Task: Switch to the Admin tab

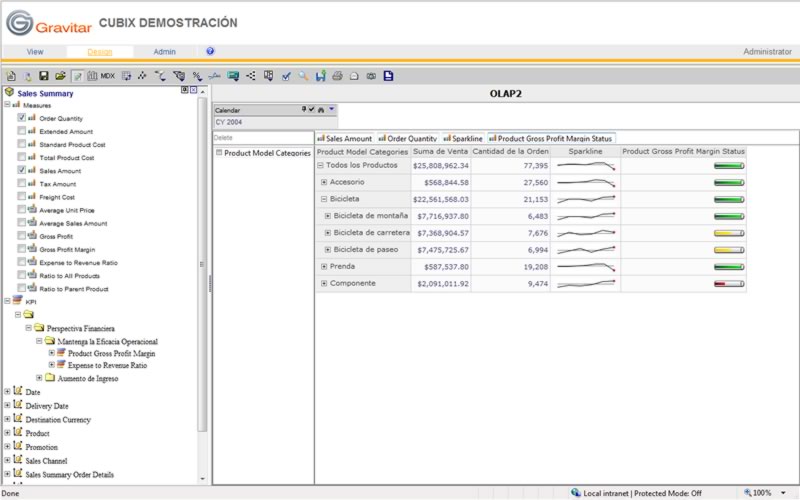Action: (x=164, y=52)
